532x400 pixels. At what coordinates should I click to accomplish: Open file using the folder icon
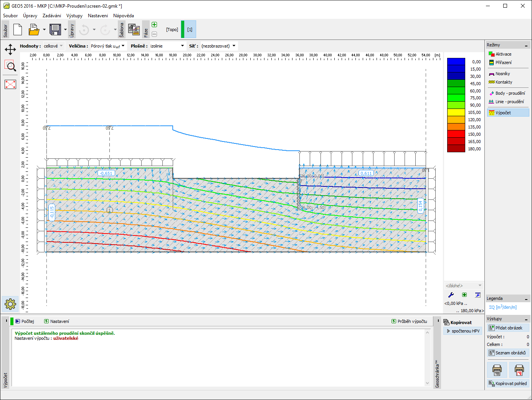pos(34,30)
